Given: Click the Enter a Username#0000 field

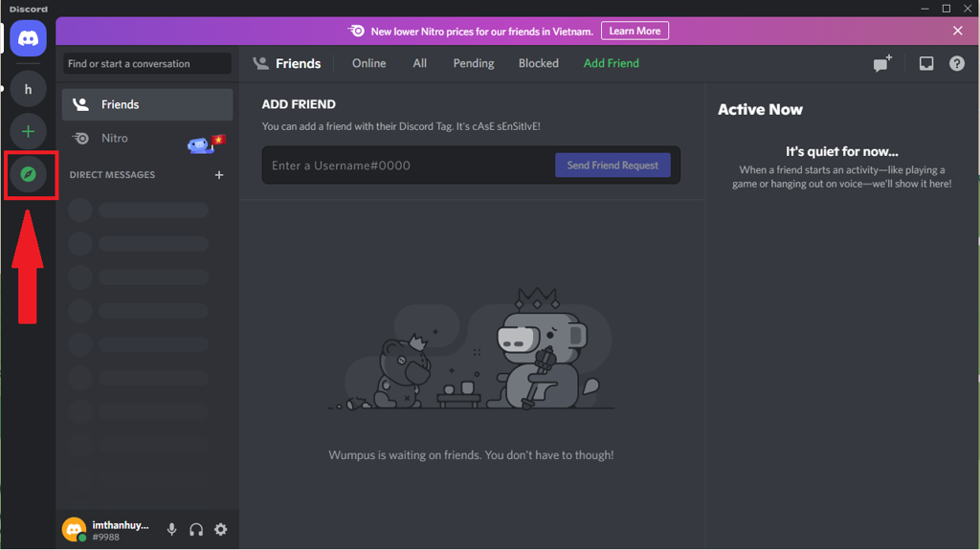Looking at the screenshot, I should coord(408,165).
